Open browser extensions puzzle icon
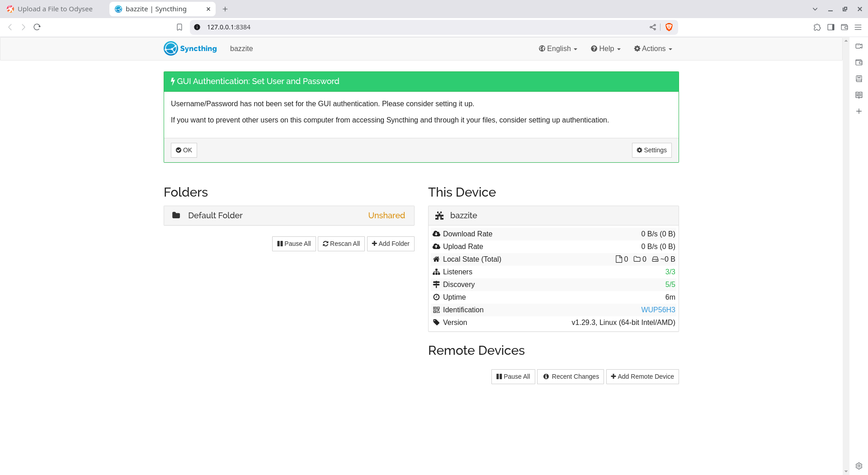 coord(817,27)
